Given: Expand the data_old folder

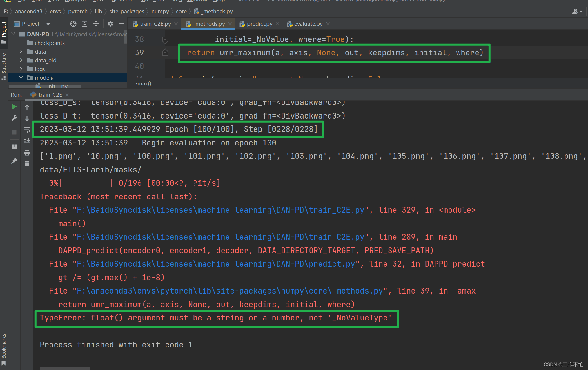Looking at the screenshot, I should [x=21, y=60].
